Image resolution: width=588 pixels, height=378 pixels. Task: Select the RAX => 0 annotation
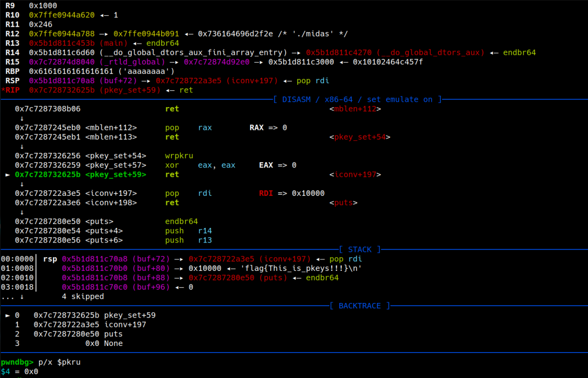pyautogui.click(x=268, y=127)
